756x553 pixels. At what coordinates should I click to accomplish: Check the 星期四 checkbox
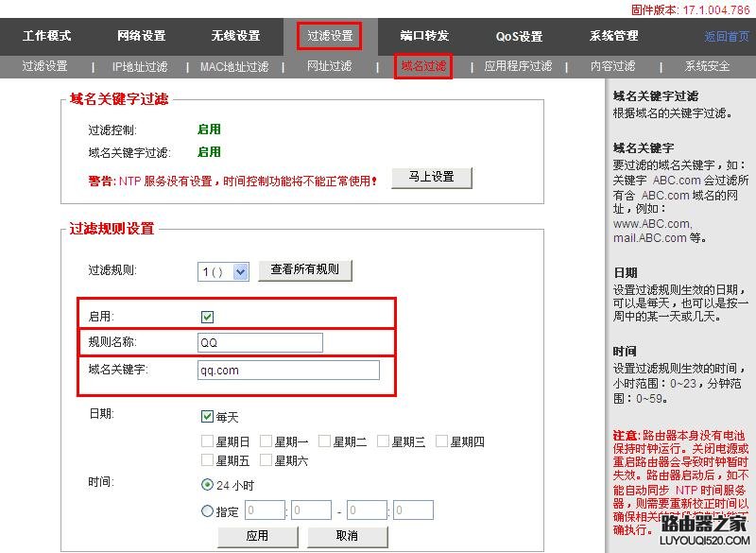(441, 441)
